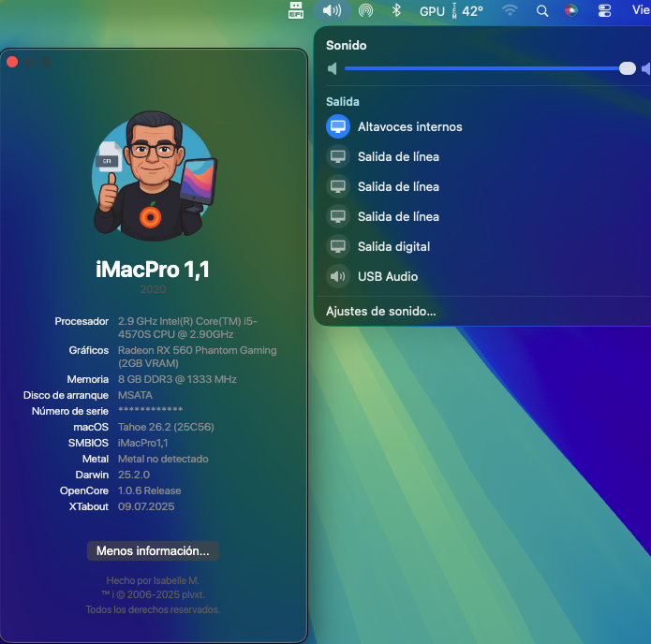
Task: Click the MSATA startup disk value
Action: point(135,395)
